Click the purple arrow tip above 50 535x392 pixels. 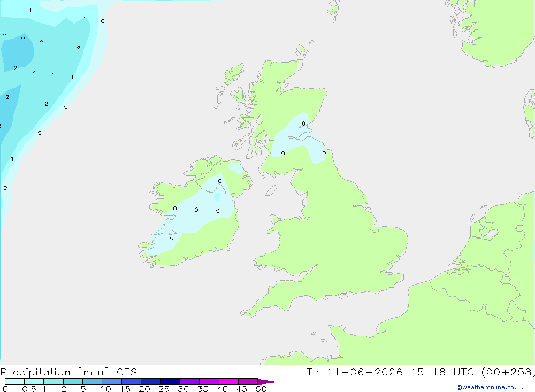pos(267,382)
